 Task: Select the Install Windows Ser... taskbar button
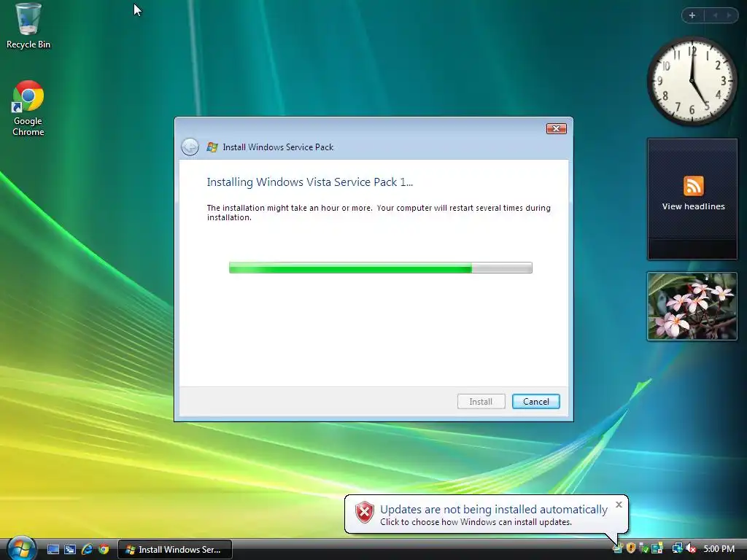[175, 550]
